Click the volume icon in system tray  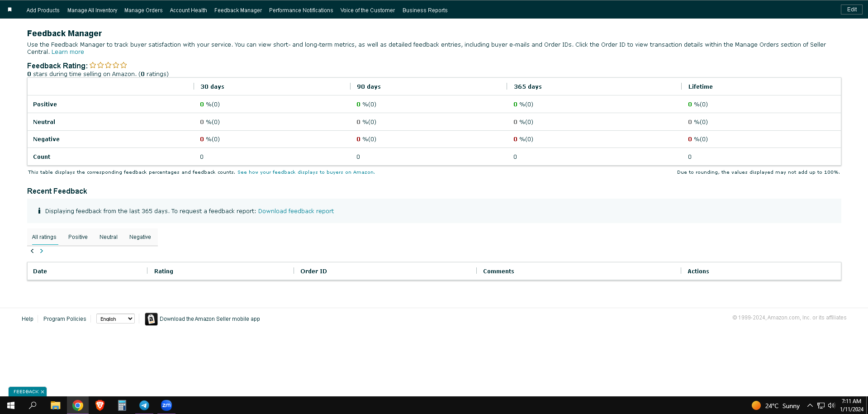pyautogui.click(x=831, y=405)
